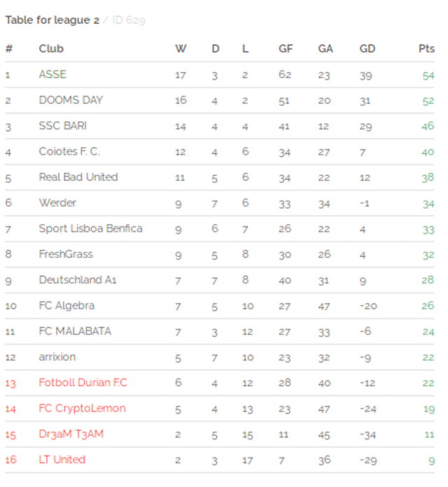Click the GD column header
448x487 pixels.
367,49
